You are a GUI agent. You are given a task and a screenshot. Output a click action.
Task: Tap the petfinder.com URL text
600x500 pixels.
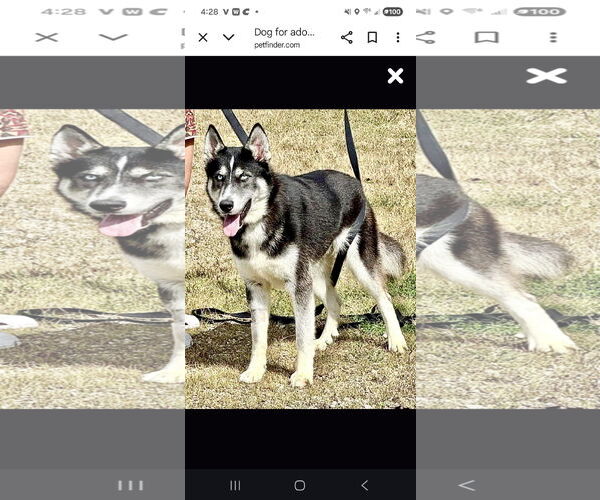click(x=277, y=45)
